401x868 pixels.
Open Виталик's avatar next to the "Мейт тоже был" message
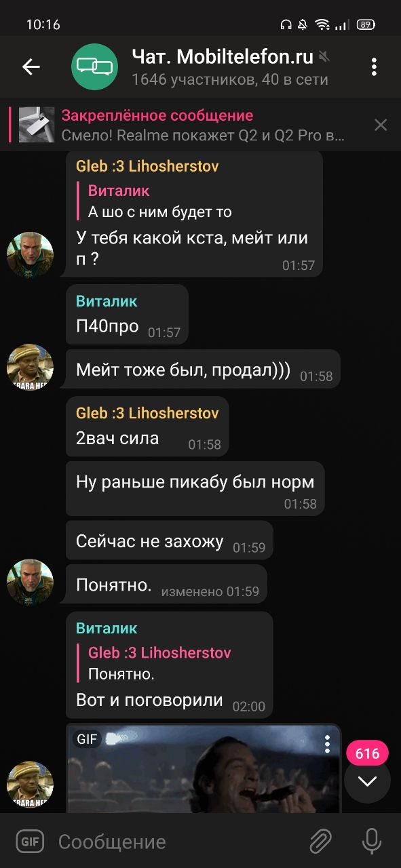pos(30,367)
